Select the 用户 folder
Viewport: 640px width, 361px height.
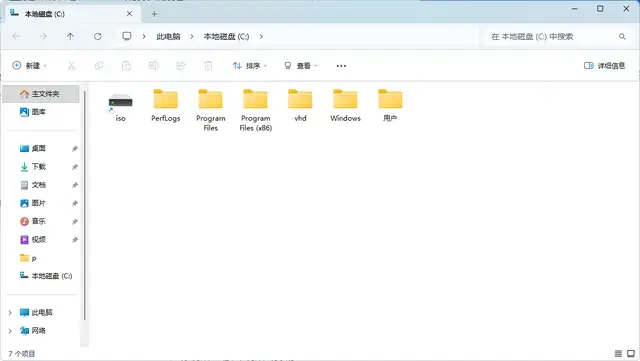click(390, 105)
